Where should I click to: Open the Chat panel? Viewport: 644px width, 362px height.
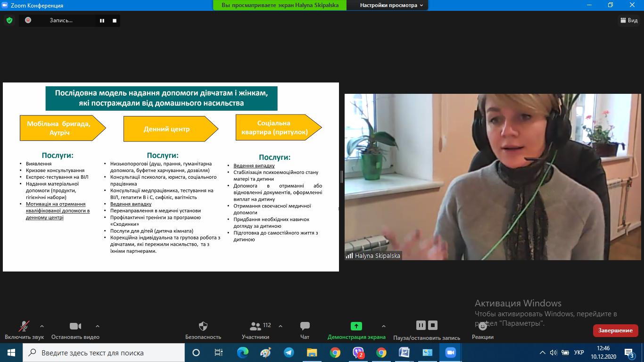point(305,327)
